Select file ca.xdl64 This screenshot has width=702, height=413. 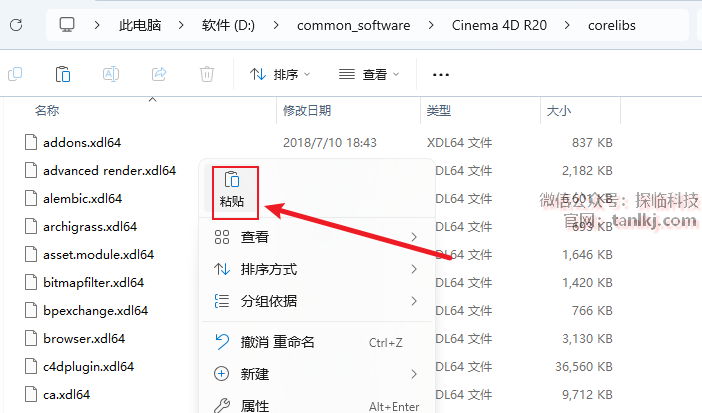point(66,394)
